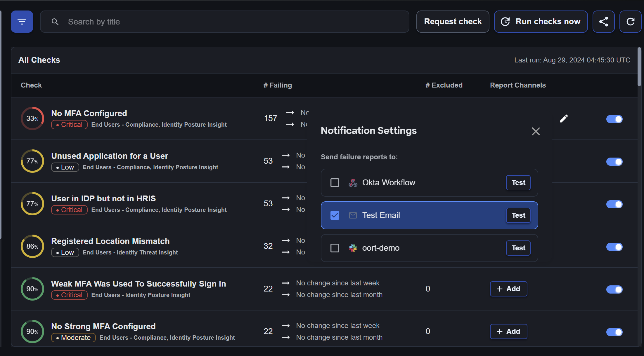Viewport: 644px width, 356px height.
Task: Turn off Registered Location Mismatch toggle
Action: click(x=614, y=247)
